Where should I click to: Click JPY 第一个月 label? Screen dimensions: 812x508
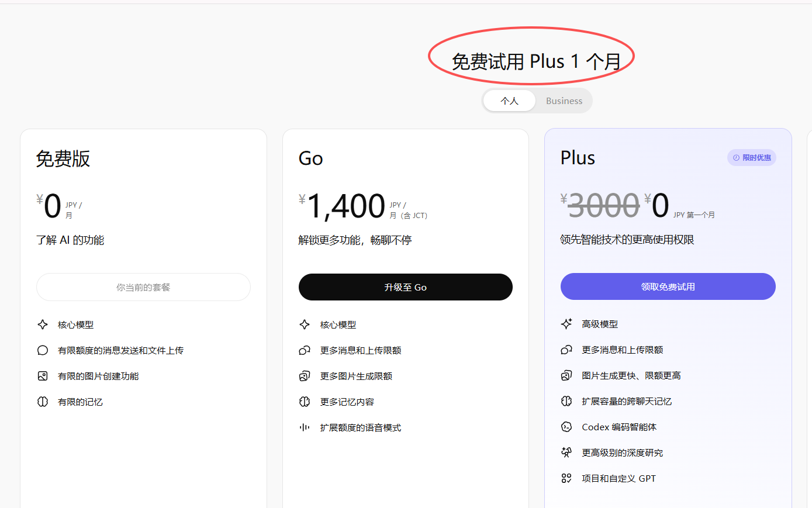[694, 215]
